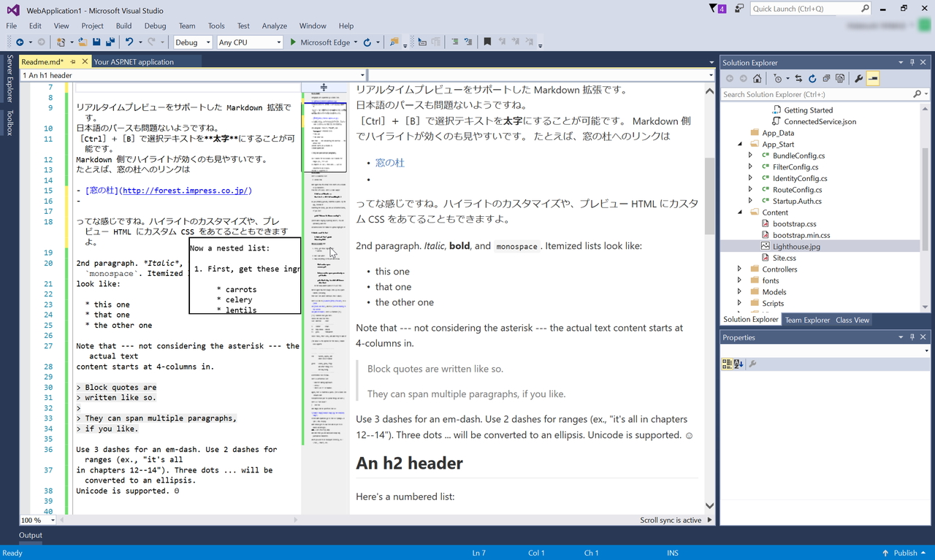935x560 pixels.
Task: Click the 窓の杜 link in the preview pane
Action: [390, 163]
